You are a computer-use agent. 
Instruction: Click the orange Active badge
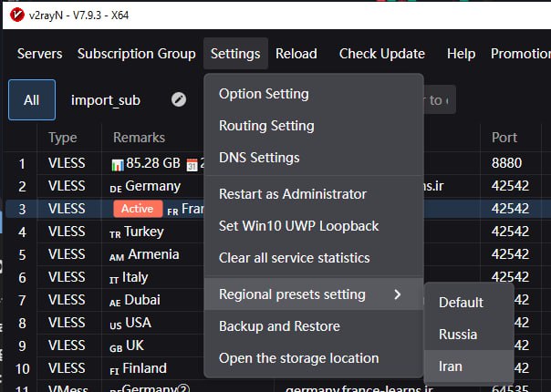[138, 209]
